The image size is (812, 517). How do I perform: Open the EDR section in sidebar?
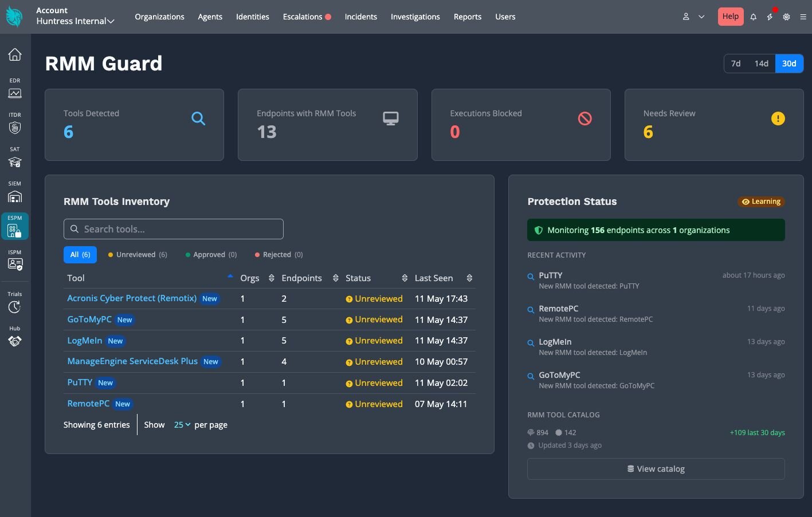(x=15, y=88)
